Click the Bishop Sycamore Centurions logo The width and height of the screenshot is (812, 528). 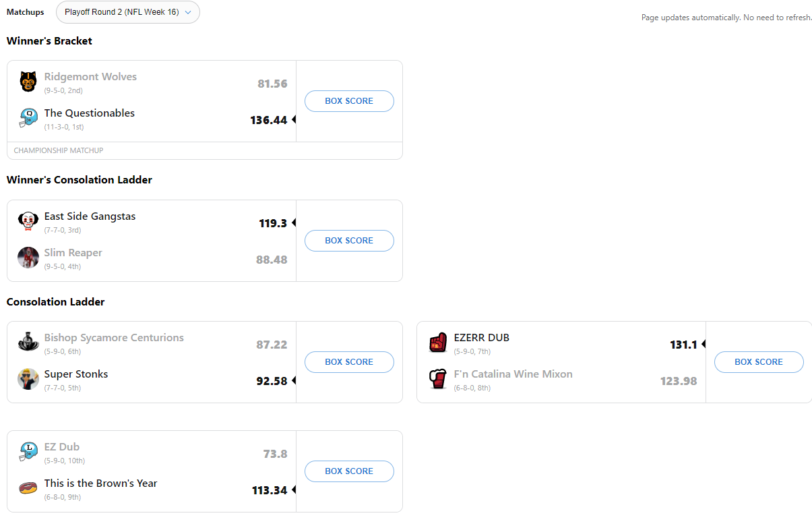pyautogui.click(x=28, y=343)
